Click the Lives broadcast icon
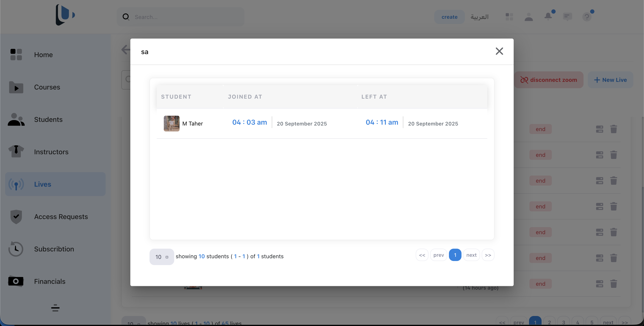Image resolution: width=644 pixels, height=326 pixels. pyautogui.click(x=16, y=184)
